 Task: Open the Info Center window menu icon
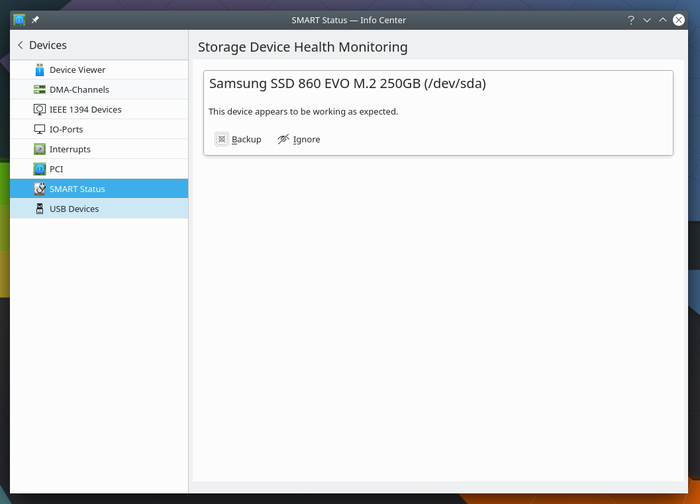click(x=19, y=20)
